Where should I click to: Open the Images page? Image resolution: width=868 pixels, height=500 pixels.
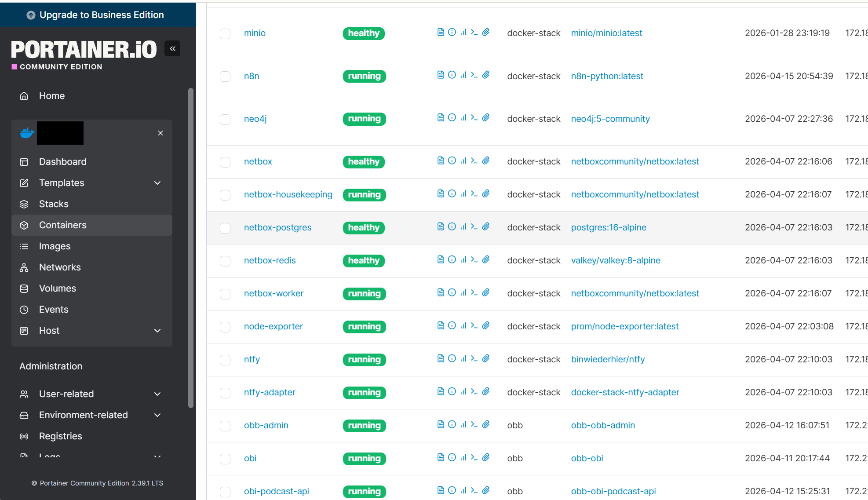click(x=92, y=246)
